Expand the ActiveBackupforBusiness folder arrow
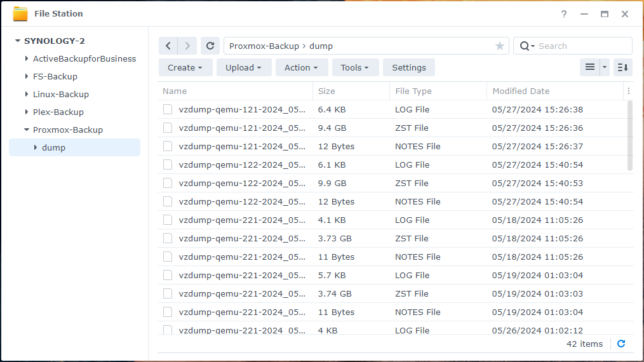Screen dimensions: 644x362 26,59
